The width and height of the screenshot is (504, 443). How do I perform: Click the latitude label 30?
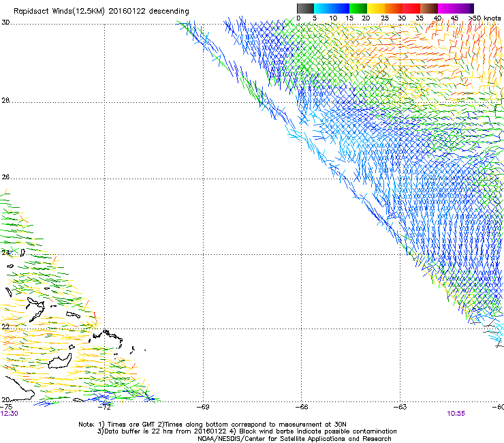click(5, 22)
